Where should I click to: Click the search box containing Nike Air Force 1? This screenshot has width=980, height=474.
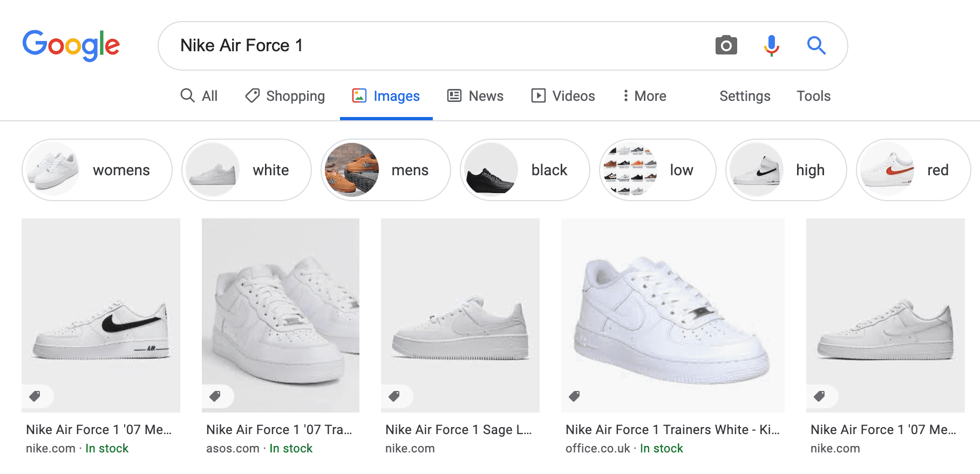point(503,46)
